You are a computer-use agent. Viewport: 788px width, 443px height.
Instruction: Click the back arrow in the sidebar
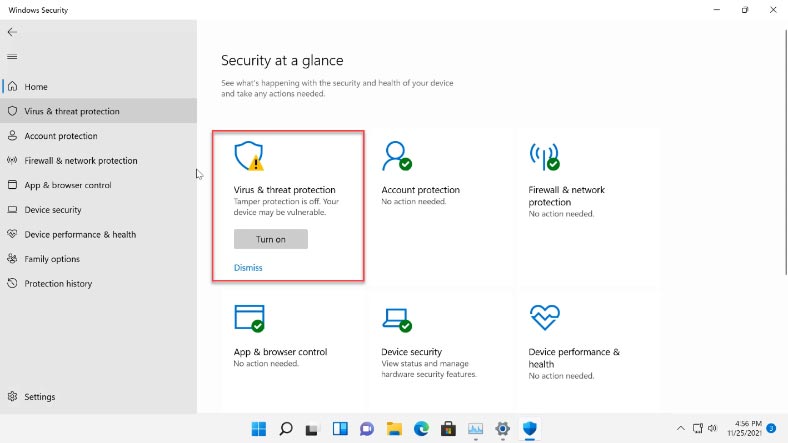(12, 32)
